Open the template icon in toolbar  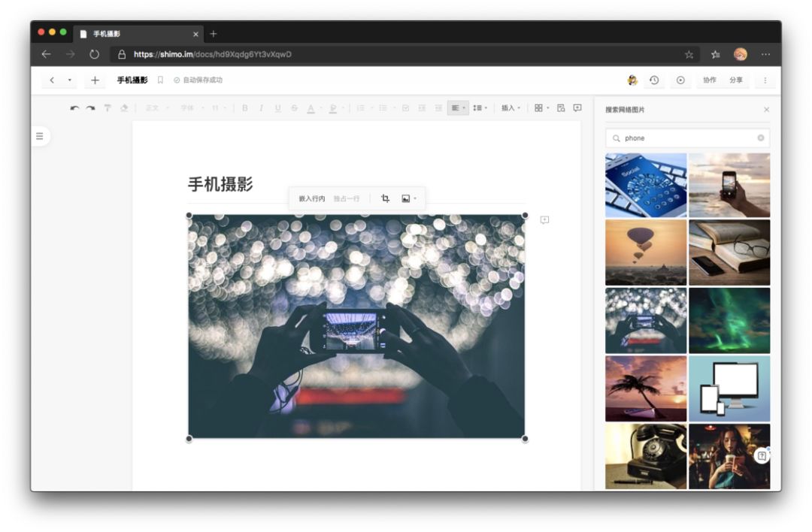pyautogui.click(x=561, y=108)
